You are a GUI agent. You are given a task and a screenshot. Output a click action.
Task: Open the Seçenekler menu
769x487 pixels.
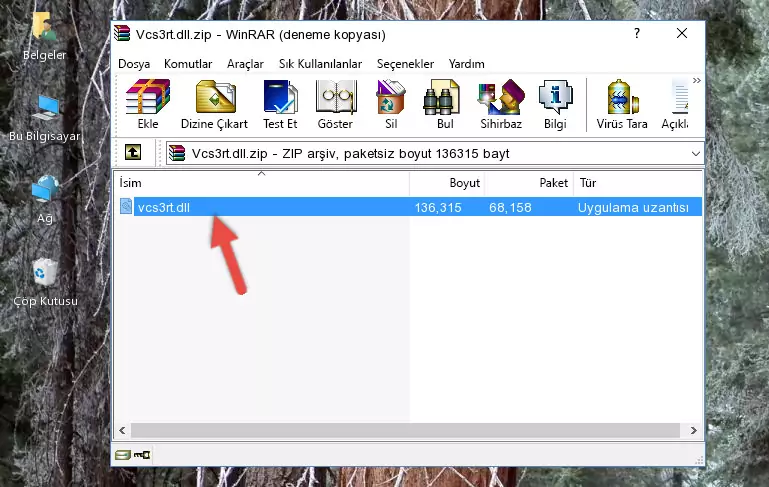(x=405, y=64)
